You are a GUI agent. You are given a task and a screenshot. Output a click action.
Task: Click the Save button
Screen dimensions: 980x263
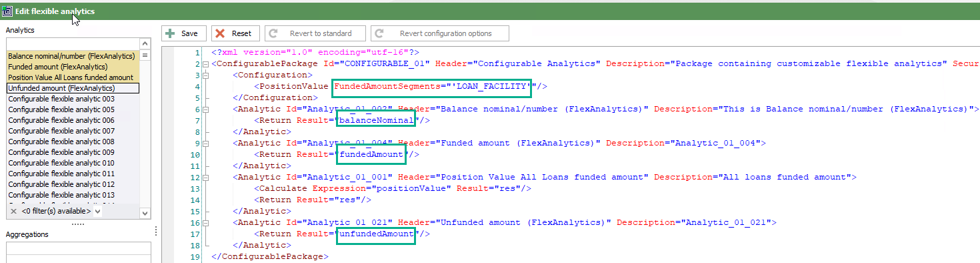pyautogui.click(x=183, y=33)
